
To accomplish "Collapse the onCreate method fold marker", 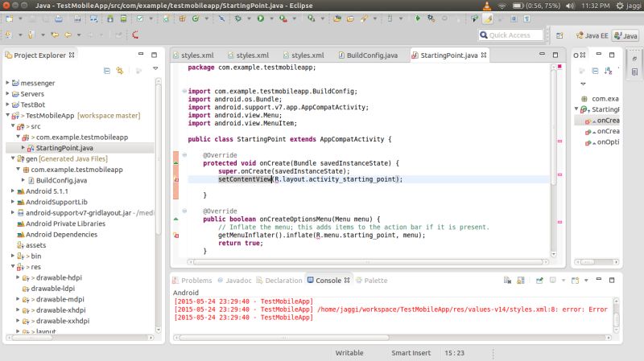I will (184, 155).
